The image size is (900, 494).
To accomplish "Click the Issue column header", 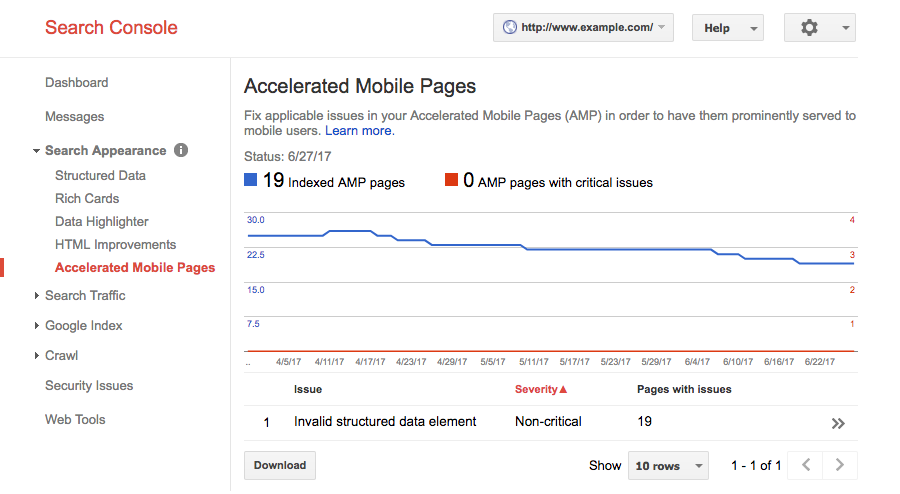I will [x=308, y=390].
